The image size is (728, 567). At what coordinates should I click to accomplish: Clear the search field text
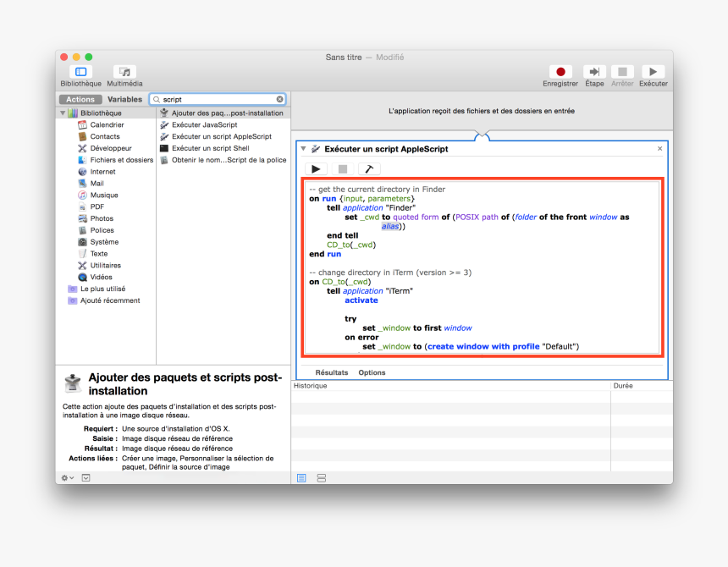279,99
